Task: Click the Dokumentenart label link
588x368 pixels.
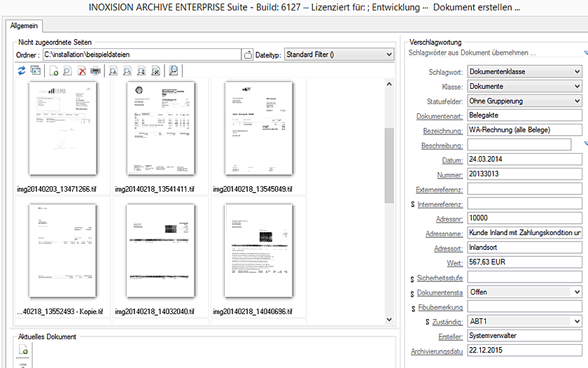Action: pos(440,116)
